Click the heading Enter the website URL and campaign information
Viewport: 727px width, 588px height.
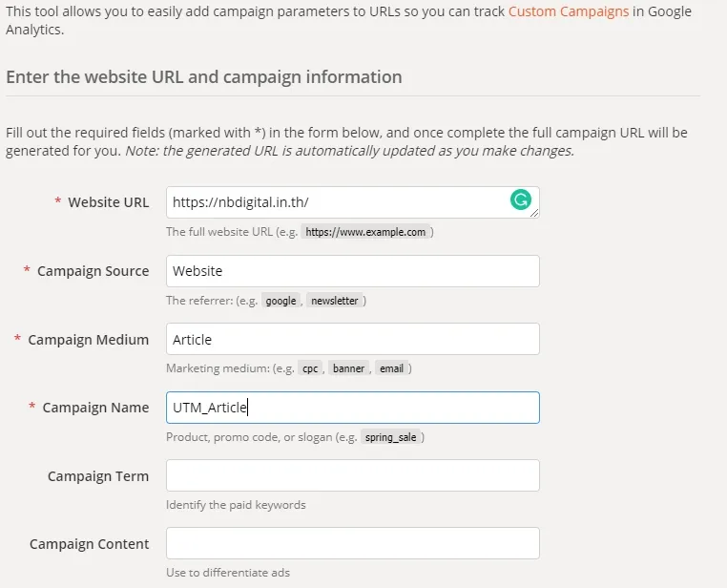(x=204, y=77)
